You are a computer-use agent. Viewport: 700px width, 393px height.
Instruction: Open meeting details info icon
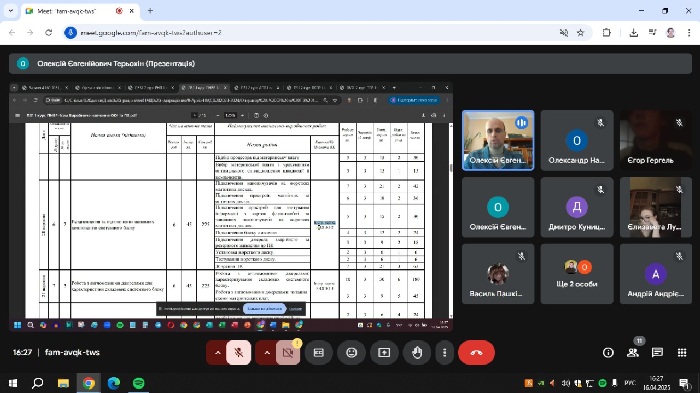click(608, 352)
